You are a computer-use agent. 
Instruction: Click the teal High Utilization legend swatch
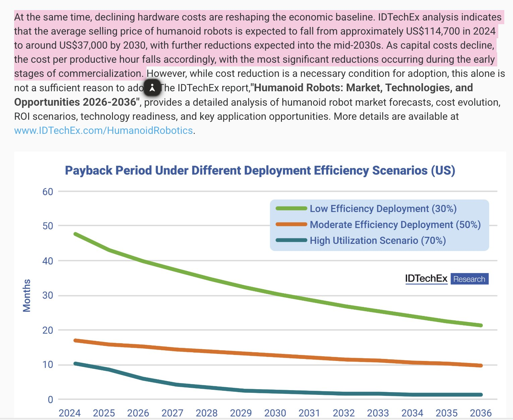point(291,240)
